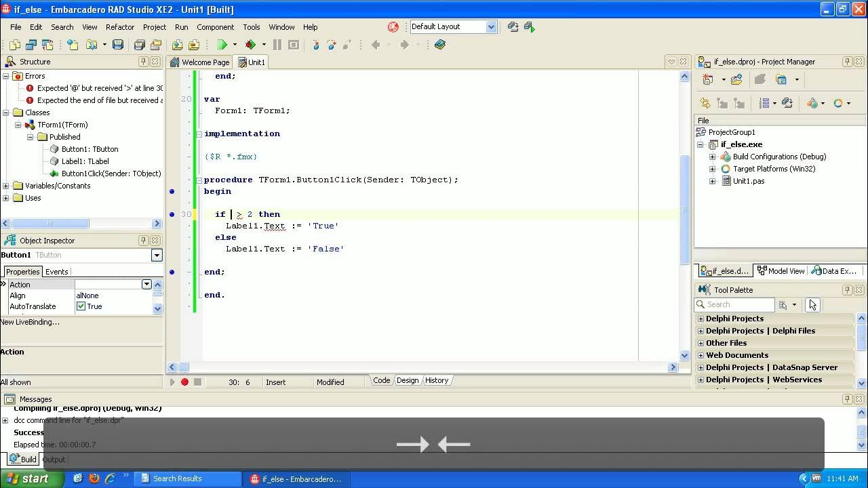Click the macro playback arrow in status bar

(x=172, y=382)
